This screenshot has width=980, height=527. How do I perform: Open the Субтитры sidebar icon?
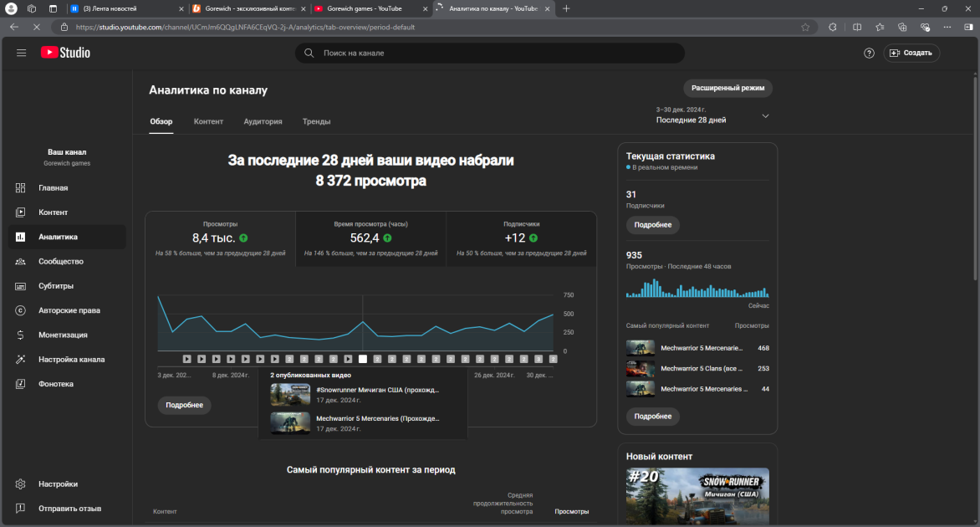point(21,286)
